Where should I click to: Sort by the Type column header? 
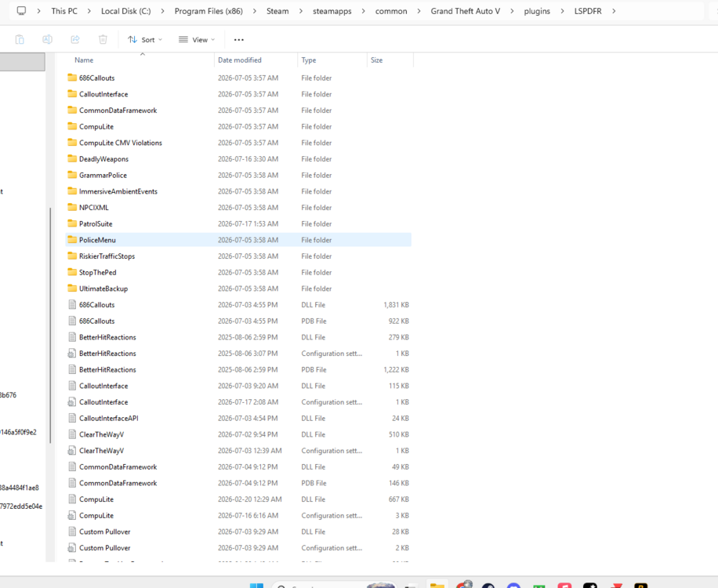tap(309, 60)
